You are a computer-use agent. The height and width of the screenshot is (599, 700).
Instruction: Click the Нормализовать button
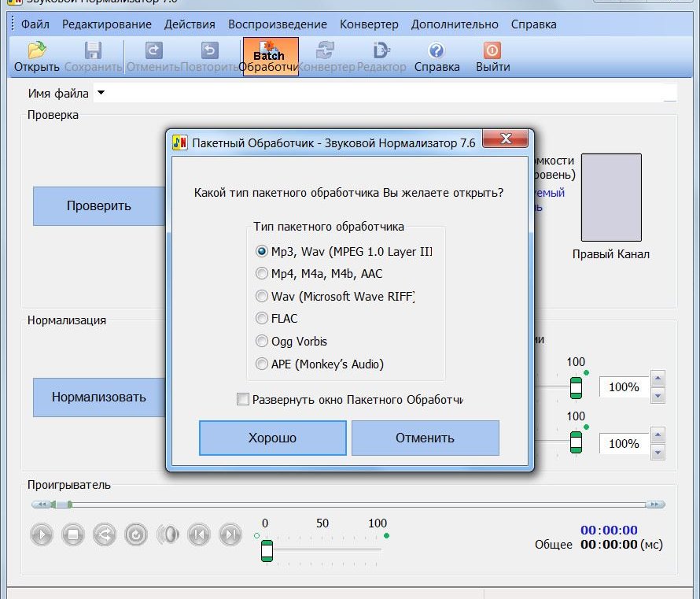pos(99,397)
